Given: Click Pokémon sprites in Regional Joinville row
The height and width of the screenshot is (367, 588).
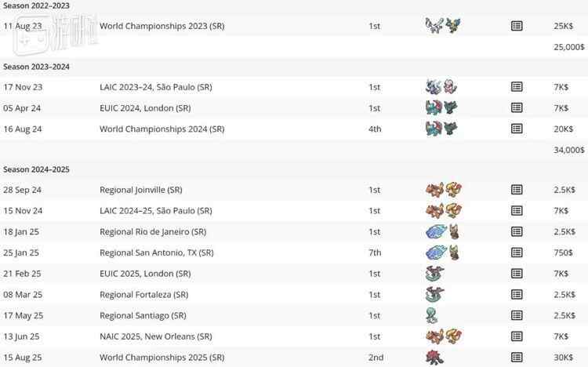Looking at the screenshot, I should pyautogui.click(x=443, y=190).
